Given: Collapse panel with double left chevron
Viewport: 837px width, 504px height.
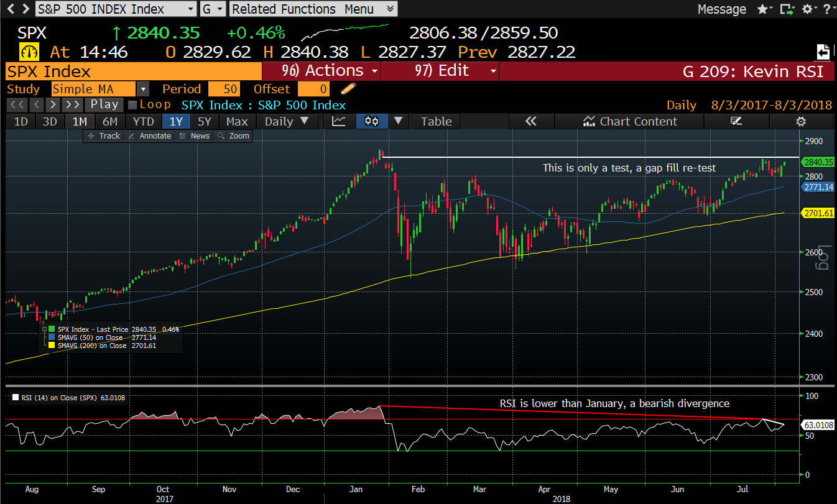Looking at the screenshot, I should [x=530, y=121].
